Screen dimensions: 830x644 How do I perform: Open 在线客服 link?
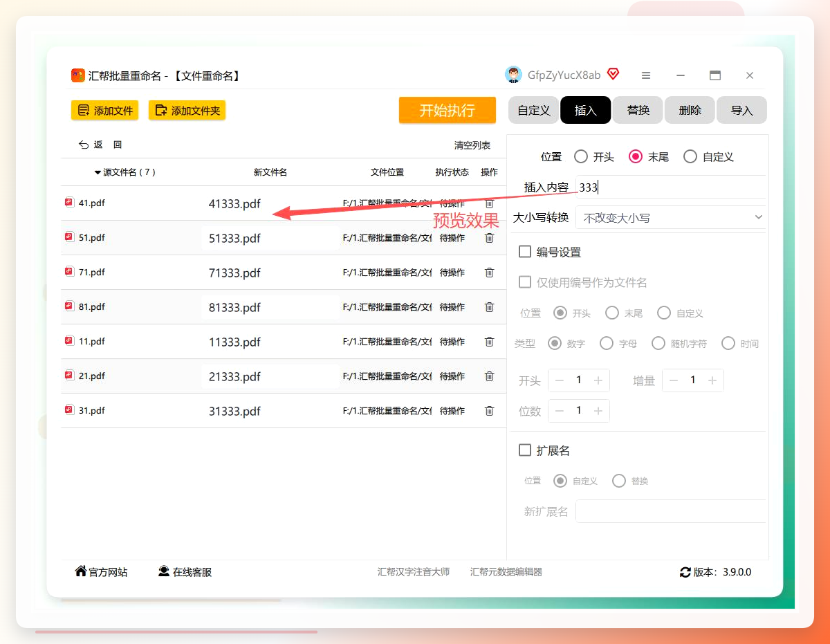(x=185, y=572)
